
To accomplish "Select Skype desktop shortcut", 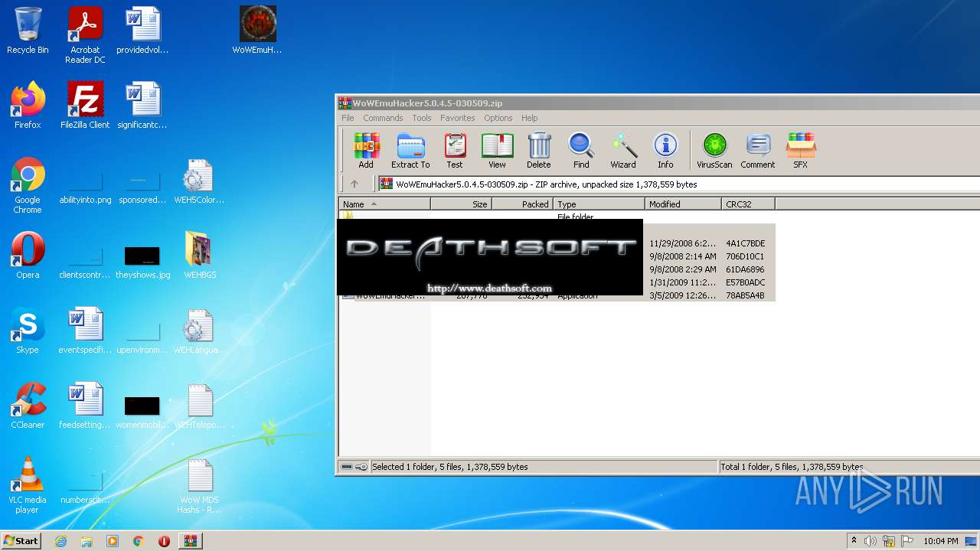I will 28,331.
